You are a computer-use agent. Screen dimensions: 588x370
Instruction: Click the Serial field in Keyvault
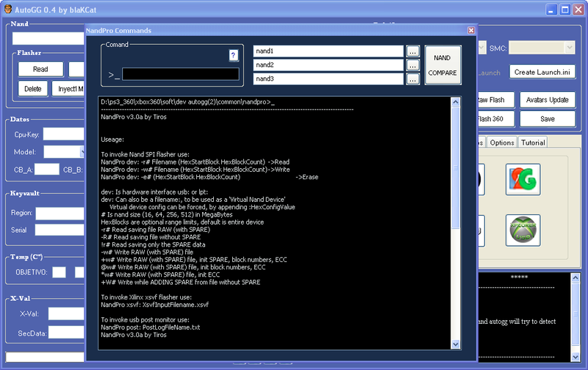click(x=60, y=230)
